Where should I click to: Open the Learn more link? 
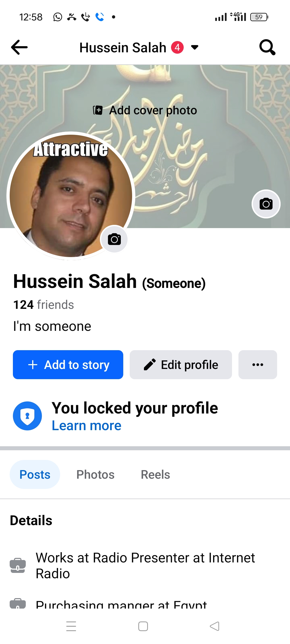(86, 426)
